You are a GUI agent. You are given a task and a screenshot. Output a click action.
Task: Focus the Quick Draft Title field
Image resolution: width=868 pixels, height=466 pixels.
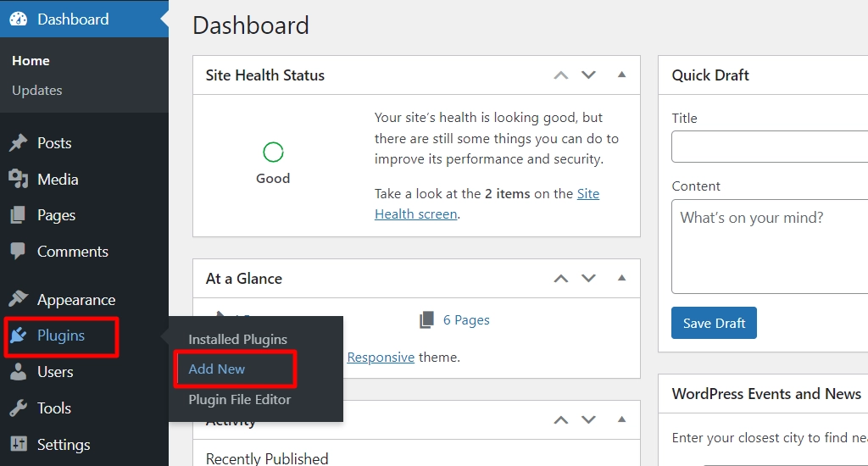(x=770, y=147)
